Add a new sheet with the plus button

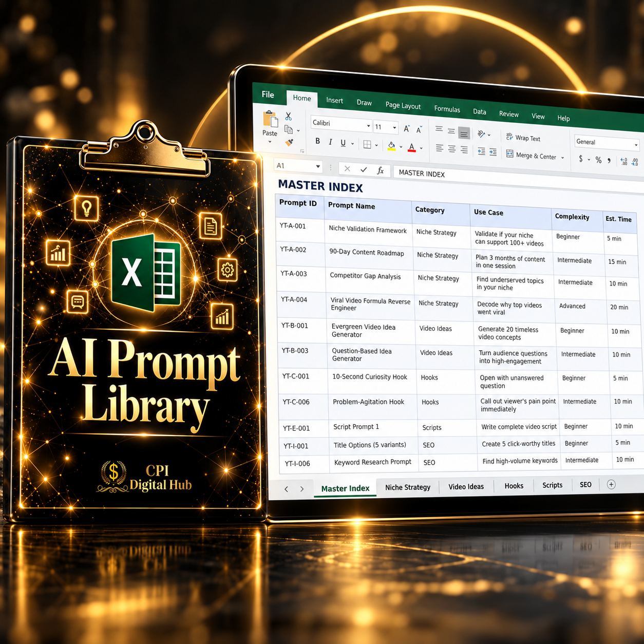[611, 484]
